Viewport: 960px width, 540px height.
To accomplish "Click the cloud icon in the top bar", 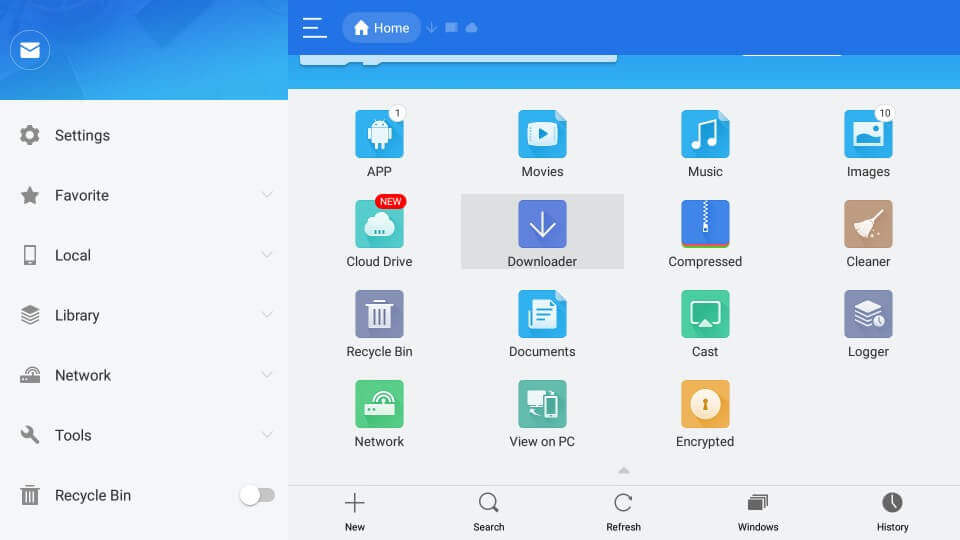I will (471, 28).
